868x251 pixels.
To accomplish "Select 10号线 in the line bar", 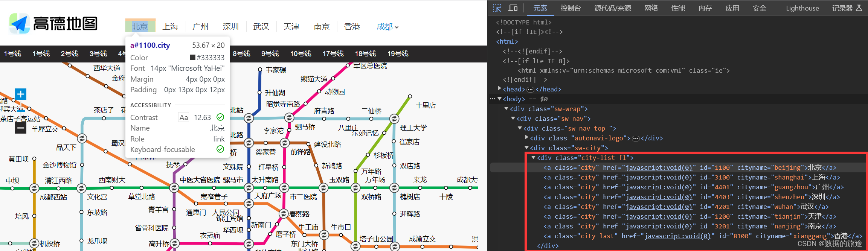I will point(301,54).
